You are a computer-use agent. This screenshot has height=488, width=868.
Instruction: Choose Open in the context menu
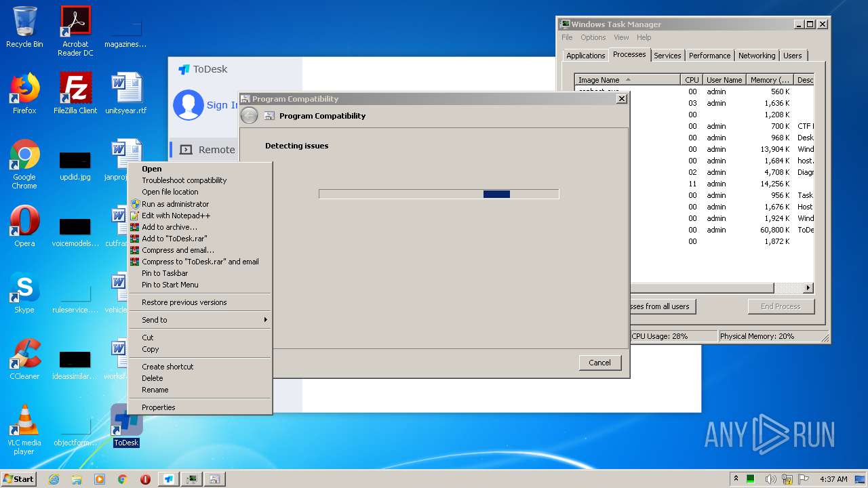(x=200, y=169)
